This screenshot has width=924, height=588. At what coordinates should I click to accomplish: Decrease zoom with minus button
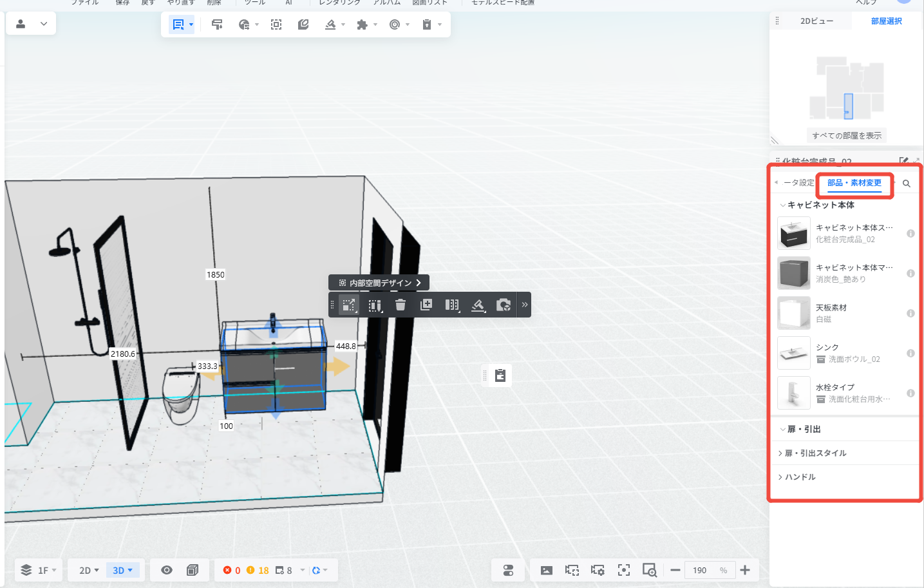point(675,570)
